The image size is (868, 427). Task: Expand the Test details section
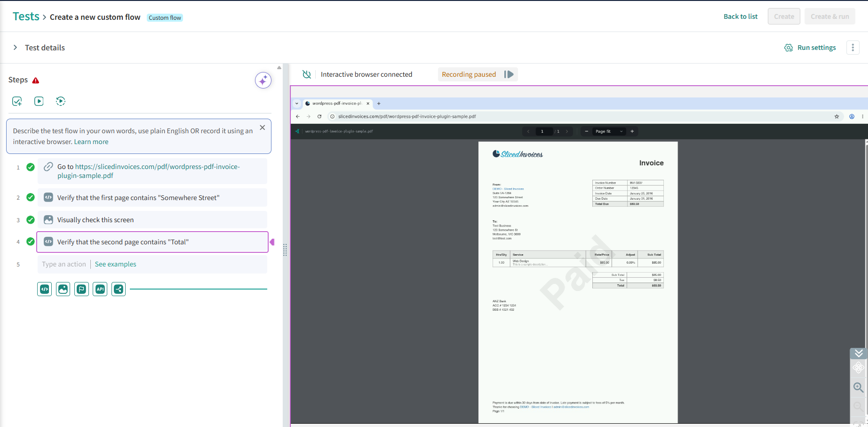coord(15,48)
